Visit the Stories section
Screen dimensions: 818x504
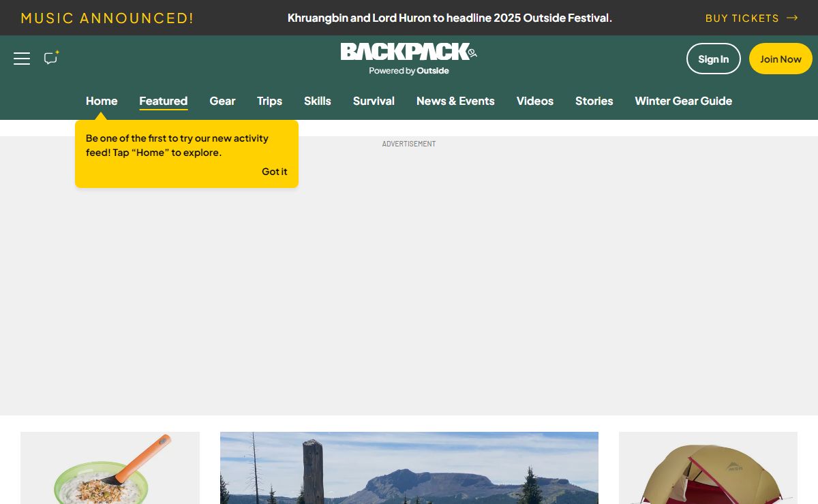tap(594, 101)
